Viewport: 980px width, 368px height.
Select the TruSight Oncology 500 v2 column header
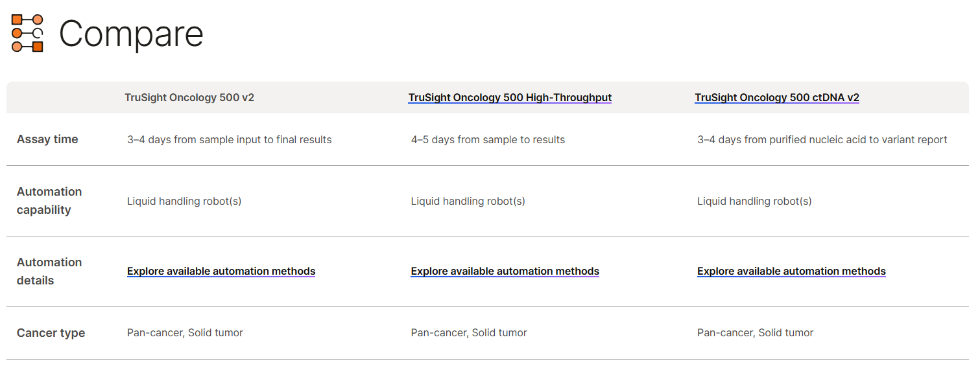pos(189,98)
